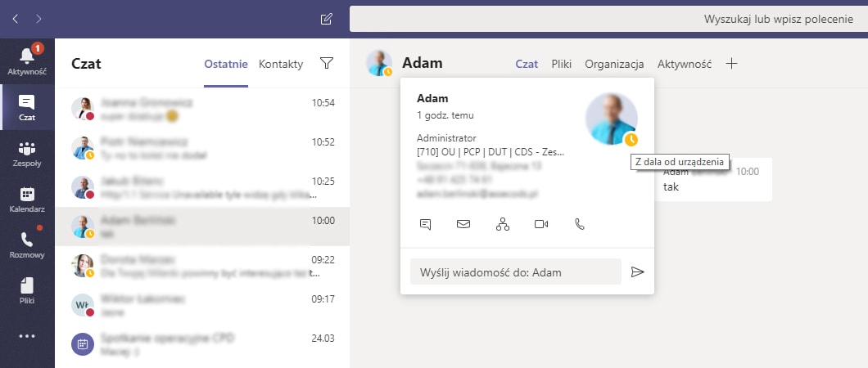Start audio call from contact card

(x=580, y=224)
